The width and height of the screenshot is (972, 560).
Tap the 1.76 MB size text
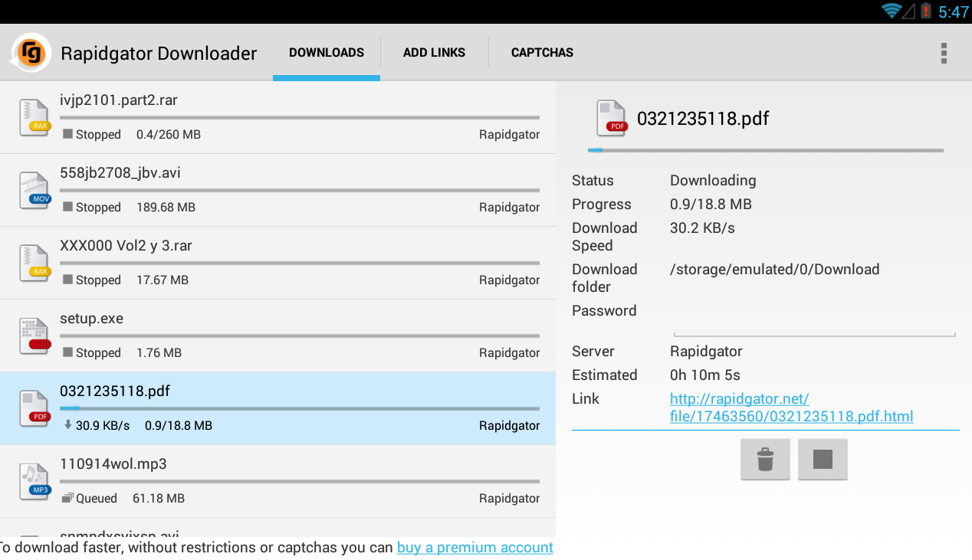[x=159, y=353]
